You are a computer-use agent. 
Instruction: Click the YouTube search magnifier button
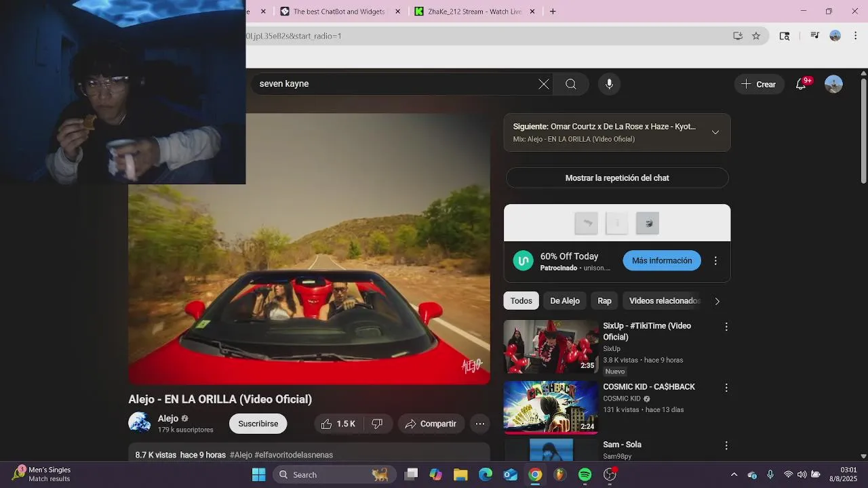point(571,84)
